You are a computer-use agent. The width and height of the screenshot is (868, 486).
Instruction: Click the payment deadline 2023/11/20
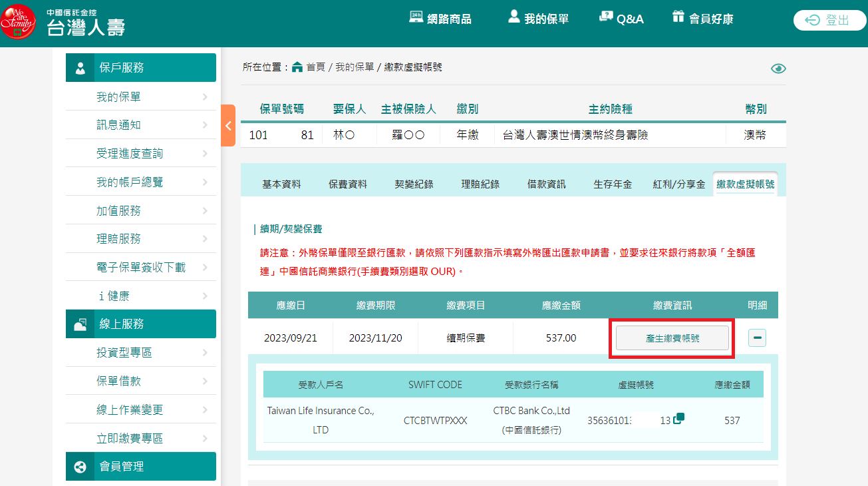coord(376,338)
